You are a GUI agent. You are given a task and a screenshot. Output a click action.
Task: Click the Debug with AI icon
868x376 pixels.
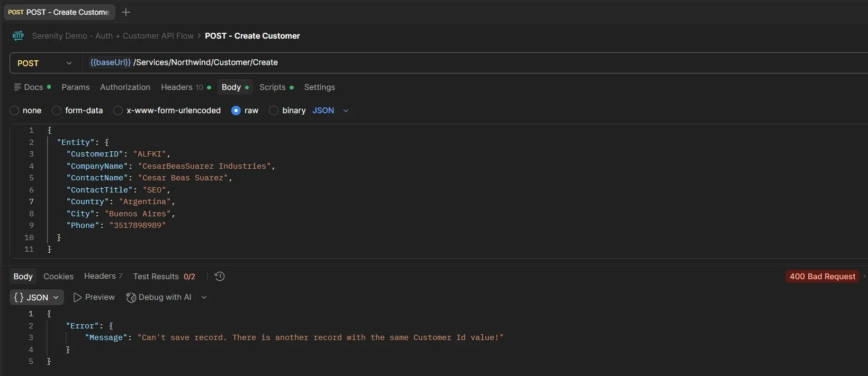131,298
